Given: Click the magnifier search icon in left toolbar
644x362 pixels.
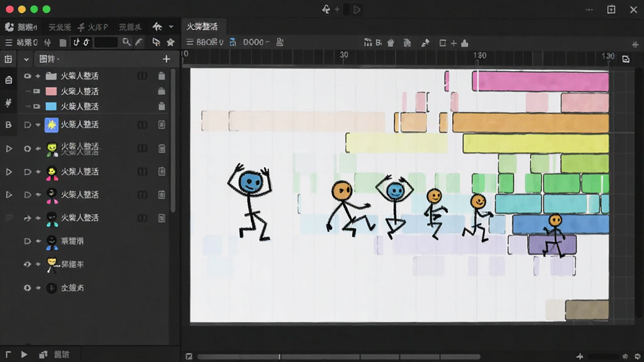Looking at the screenshot, I should coord(126,42).
